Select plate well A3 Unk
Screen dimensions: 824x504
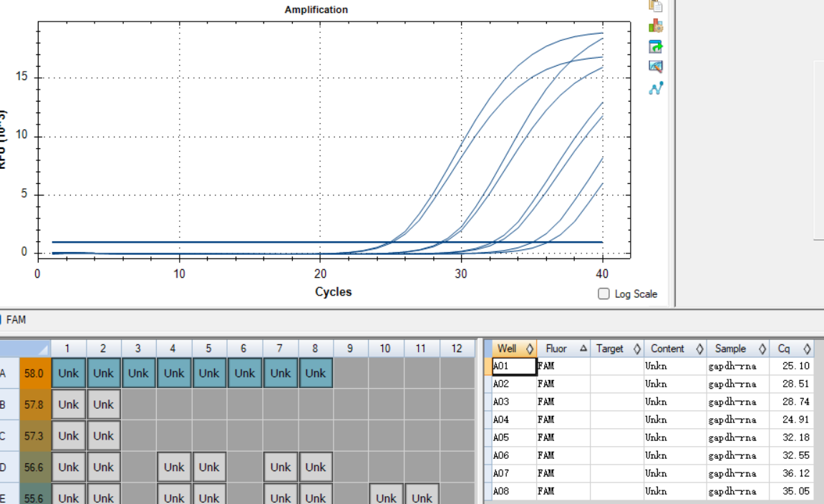pyautogui.click(x=139, y=373)
